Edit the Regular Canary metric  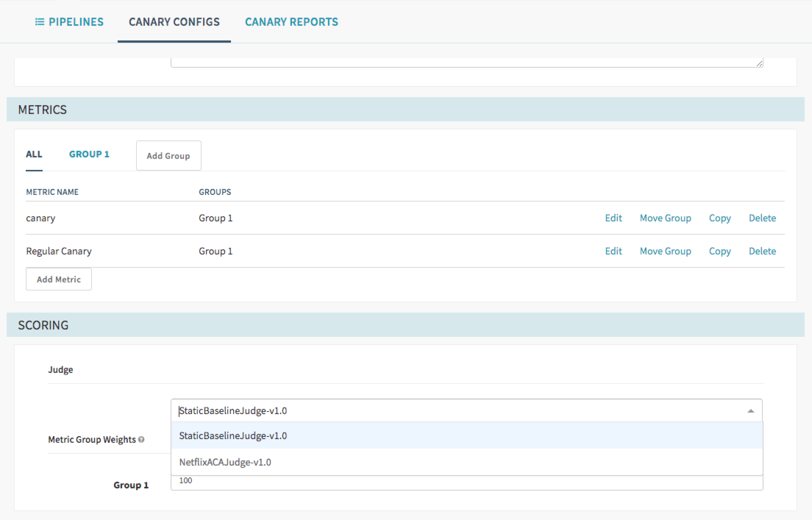(613, 252)
